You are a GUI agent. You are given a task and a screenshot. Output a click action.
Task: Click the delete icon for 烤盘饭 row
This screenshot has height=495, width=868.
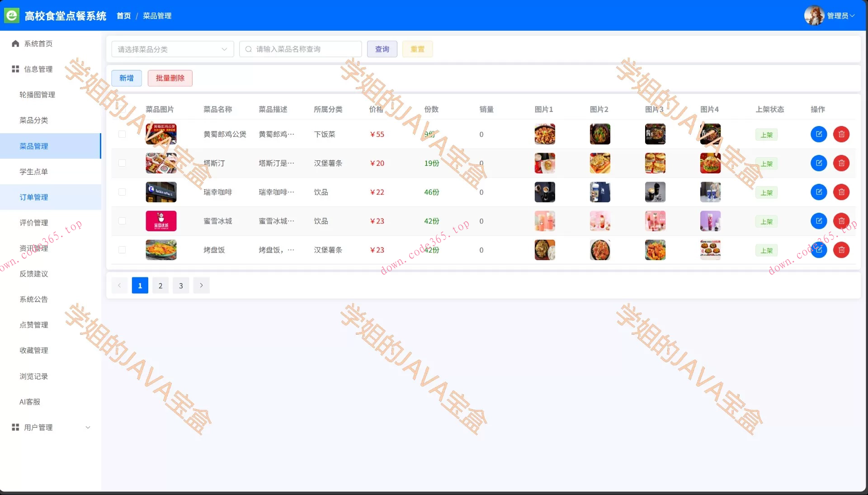coord(842,250)
